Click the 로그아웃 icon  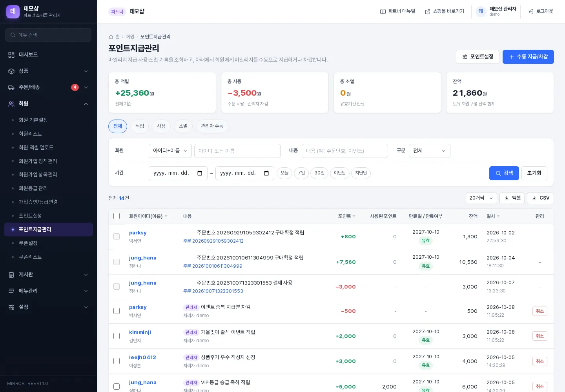[531, 12]
